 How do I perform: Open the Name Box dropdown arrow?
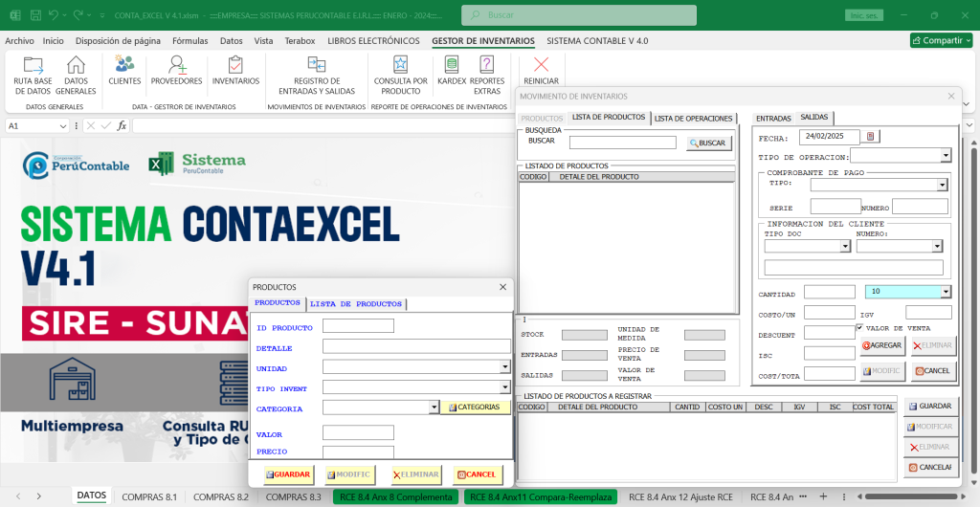pos(62,126)
